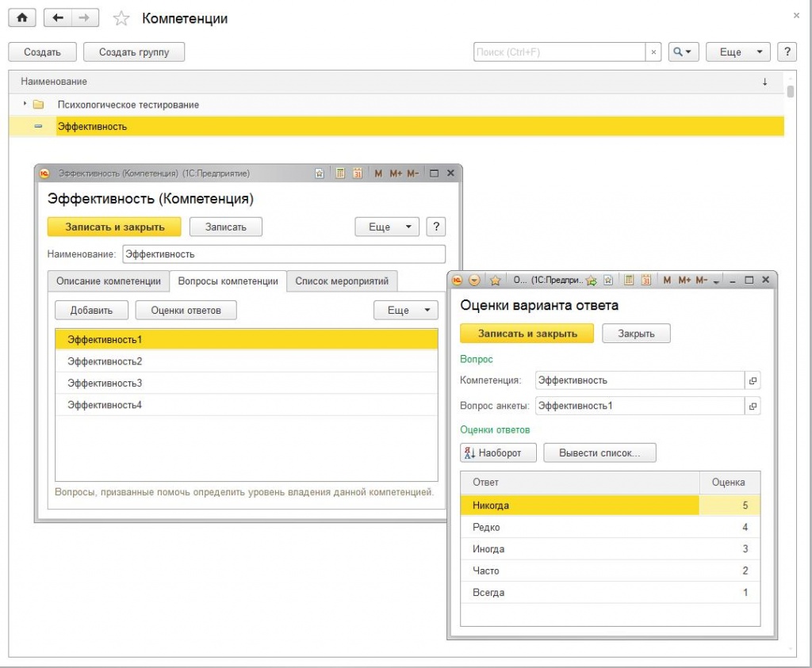Click get-link star with green arrow icon
This screenshot has width=812, height=668.
[592, 281]
